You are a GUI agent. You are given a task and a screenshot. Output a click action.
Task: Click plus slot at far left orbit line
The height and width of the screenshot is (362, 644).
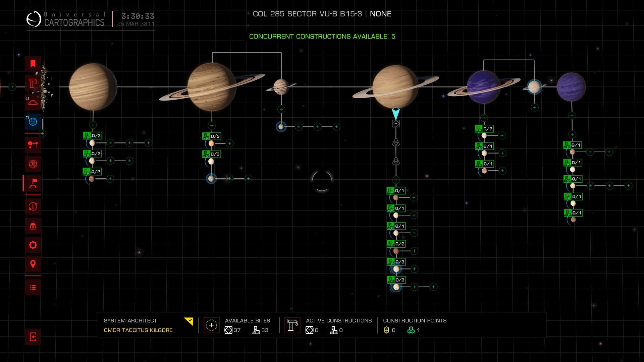tap(12, 87)
